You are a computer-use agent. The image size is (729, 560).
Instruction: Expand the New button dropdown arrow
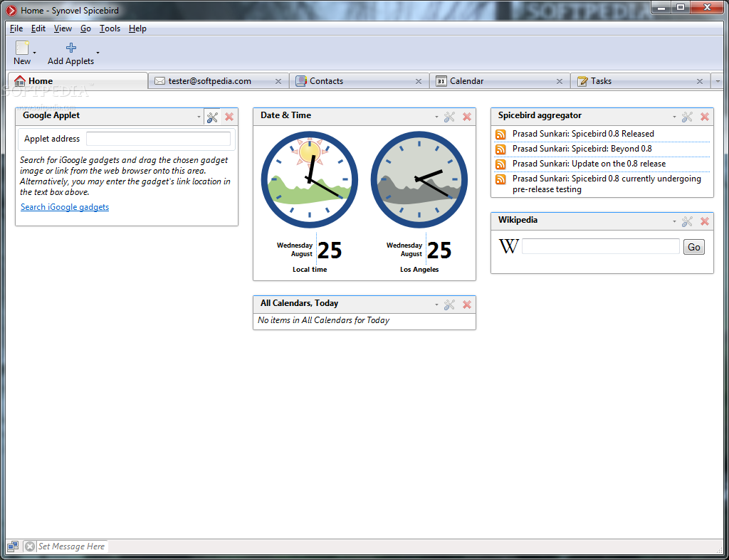point(34,53)
